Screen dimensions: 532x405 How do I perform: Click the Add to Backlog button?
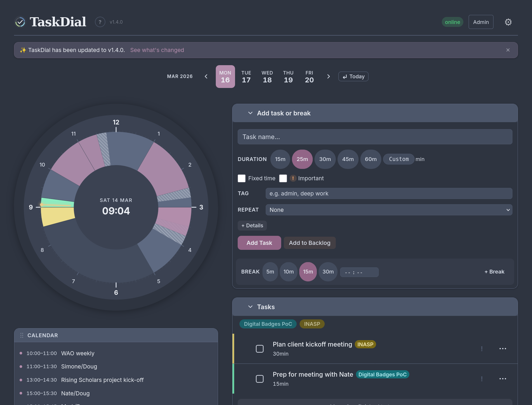click(x=310, y=243)
